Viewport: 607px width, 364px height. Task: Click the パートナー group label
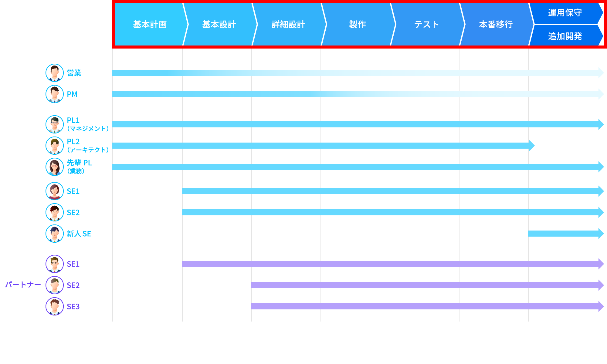coord(23,285)
